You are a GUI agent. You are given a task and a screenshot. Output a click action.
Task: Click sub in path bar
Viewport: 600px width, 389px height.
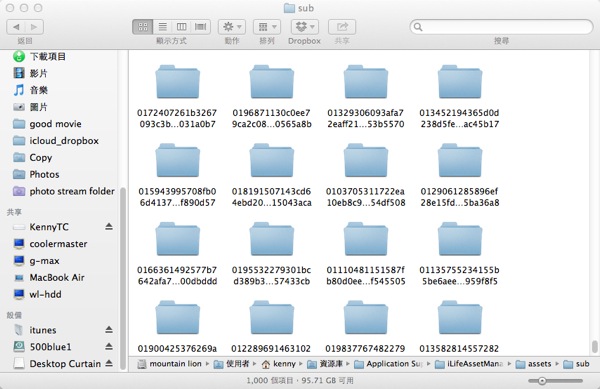(576, 364)
